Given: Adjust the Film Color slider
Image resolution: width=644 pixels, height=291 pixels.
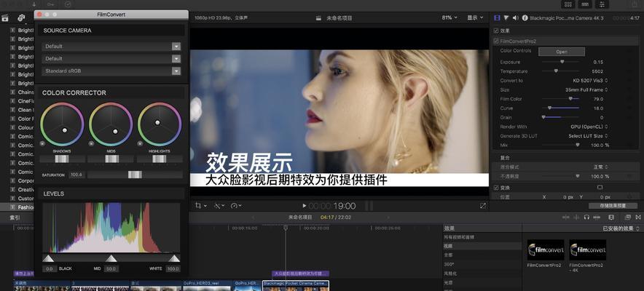Looking at the screenshot, I should click(x=561, y=99).
